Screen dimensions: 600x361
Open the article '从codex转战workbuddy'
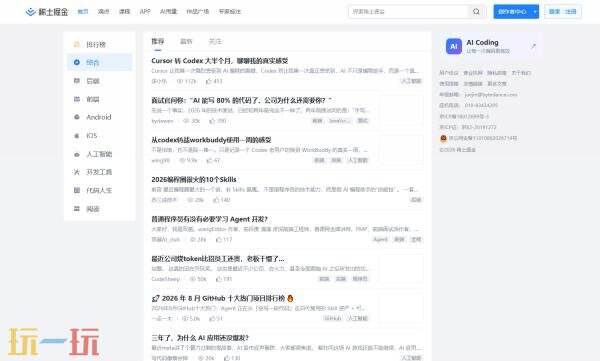click(211, 140)
